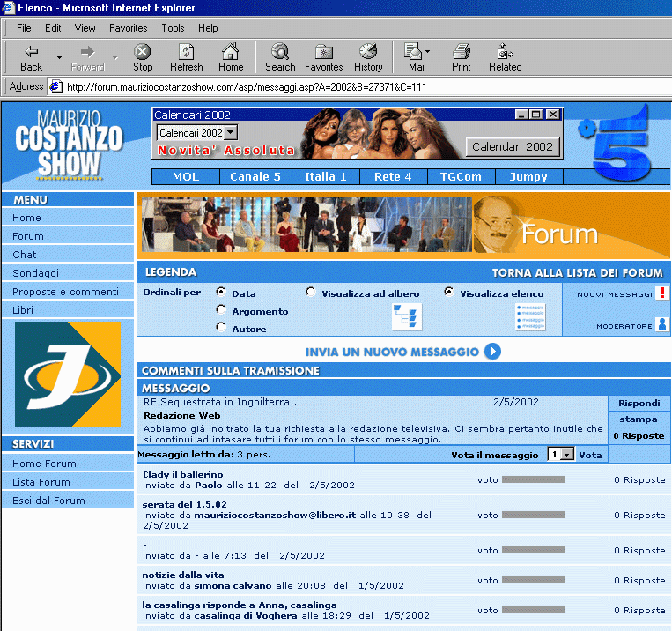Click the list view icon under Visualizza elenco

530,317
